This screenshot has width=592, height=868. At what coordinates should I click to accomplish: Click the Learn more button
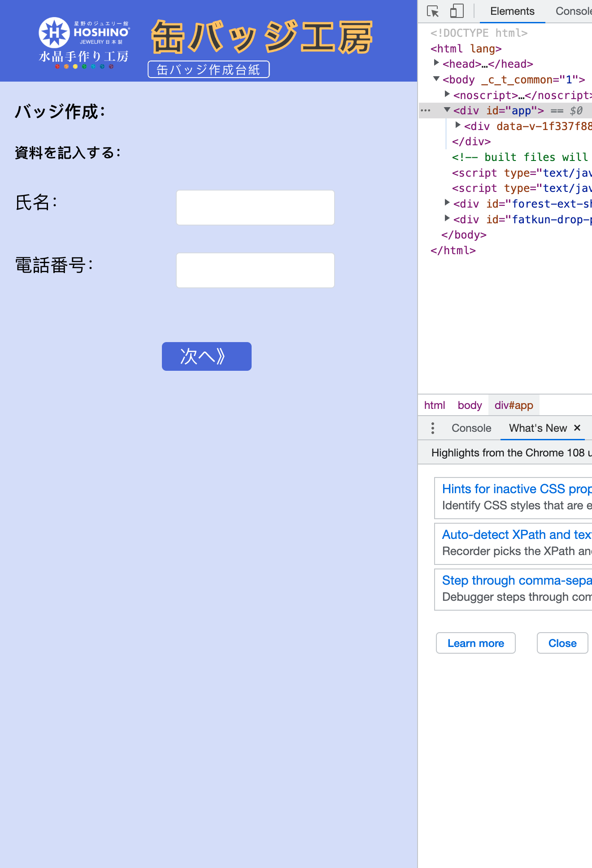[x=476, y=643]
